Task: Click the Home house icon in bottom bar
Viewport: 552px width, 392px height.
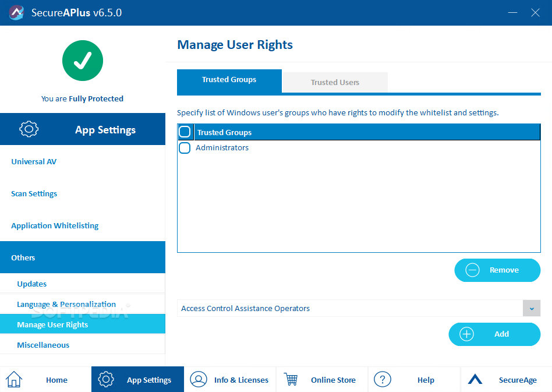Action: click(x=14, y=379)
